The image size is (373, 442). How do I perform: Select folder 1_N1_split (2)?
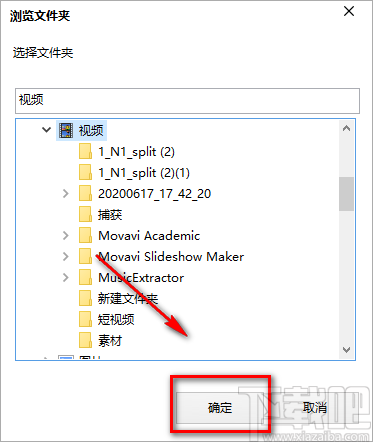pos(136,152)
